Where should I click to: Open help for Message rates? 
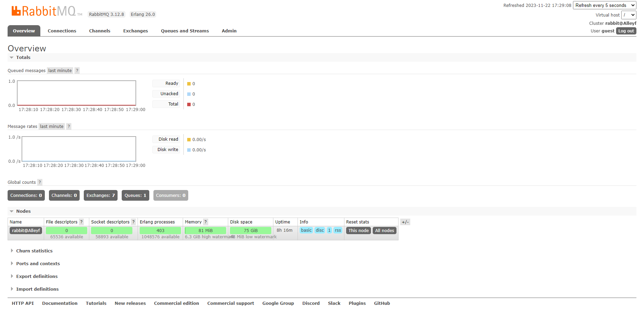click(69, 127)
